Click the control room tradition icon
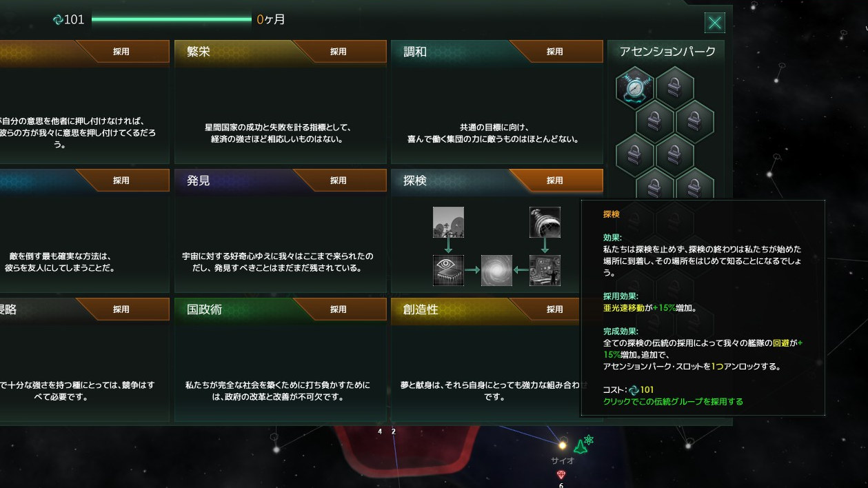 (545, 270)
